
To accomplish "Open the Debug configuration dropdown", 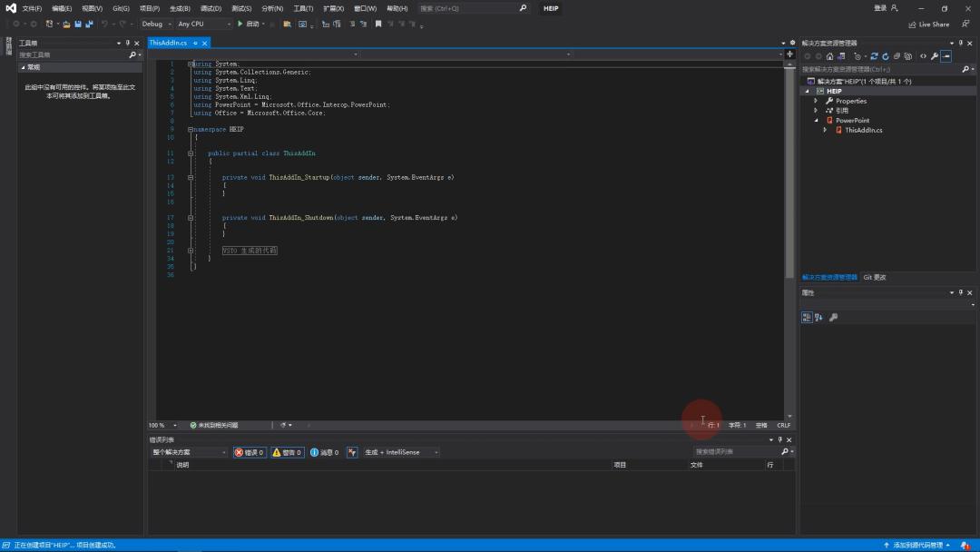I will click(x=155, y=24).
